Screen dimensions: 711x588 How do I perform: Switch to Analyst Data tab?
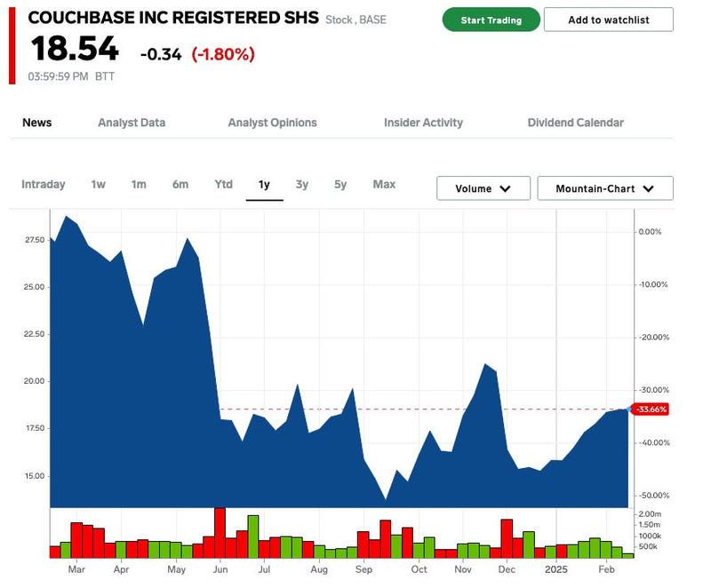pyautogui.click(x=132, y=123)
